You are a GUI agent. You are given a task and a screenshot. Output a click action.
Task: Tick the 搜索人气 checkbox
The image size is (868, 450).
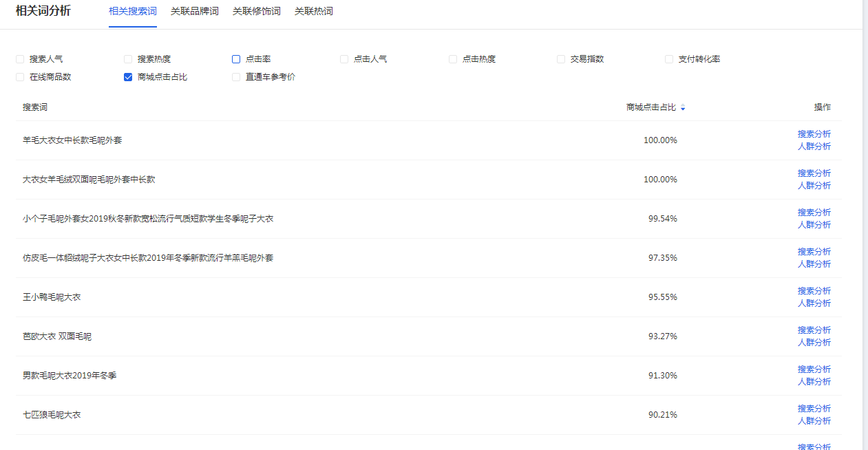[20, 59]
